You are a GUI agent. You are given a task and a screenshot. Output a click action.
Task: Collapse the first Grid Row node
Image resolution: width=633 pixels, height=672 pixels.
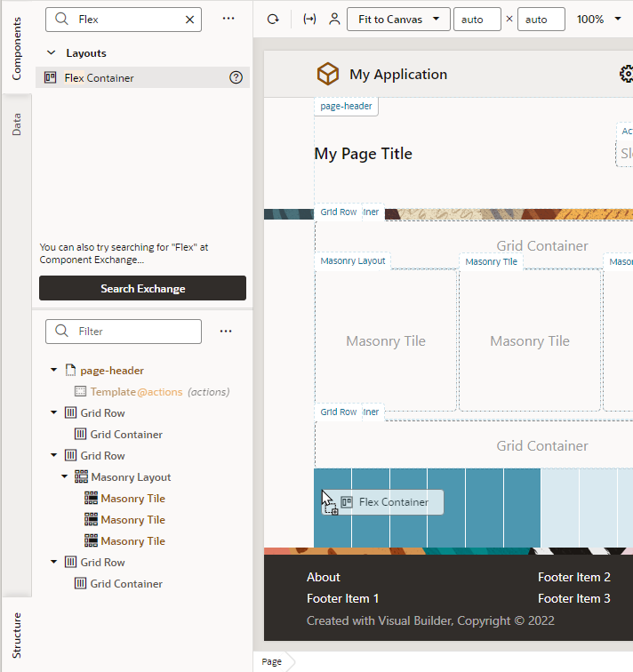pos(54,412)
